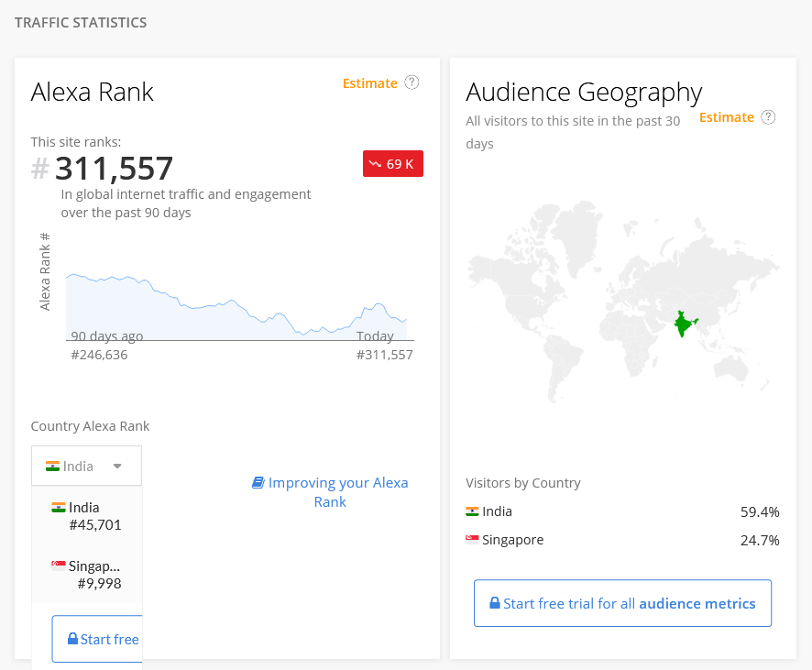Select Singapore #9,998 from the country list
This screenshot has width=812, height=670.
pyautogui.click(x=87, y=575)
